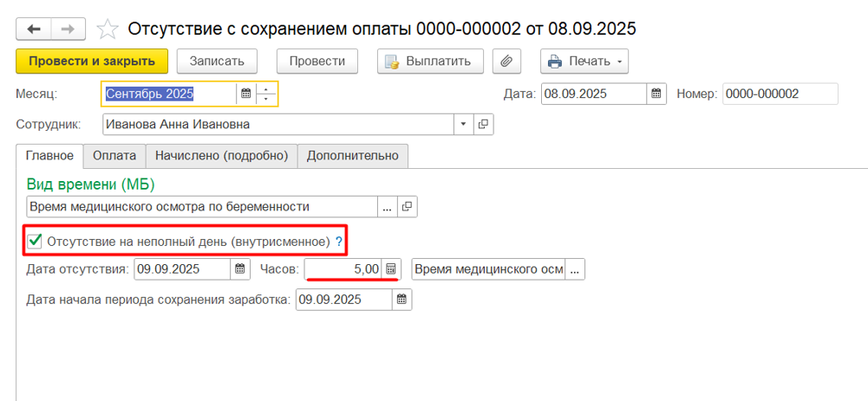868x401 pixels.
Task: Uncheck Отсутствие на неполный день checkbox
Action: (35, 241)
